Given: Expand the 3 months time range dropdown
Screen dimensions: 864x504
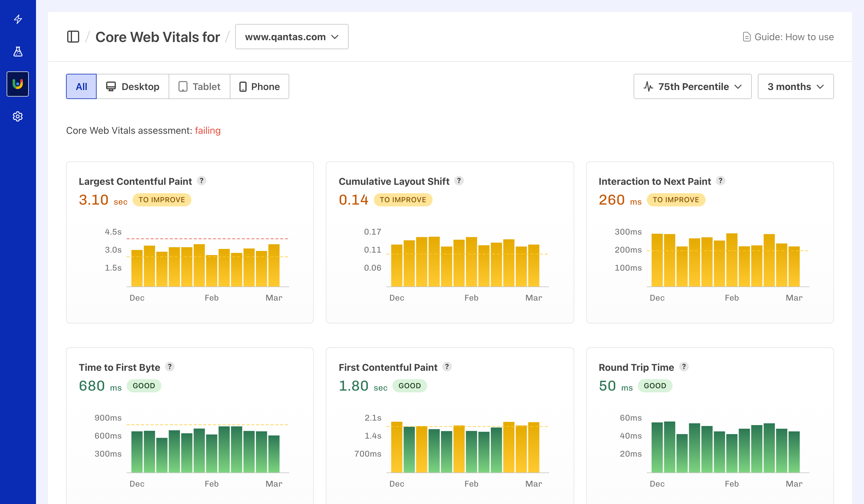Looking at the screenshot, I should 795,86.
